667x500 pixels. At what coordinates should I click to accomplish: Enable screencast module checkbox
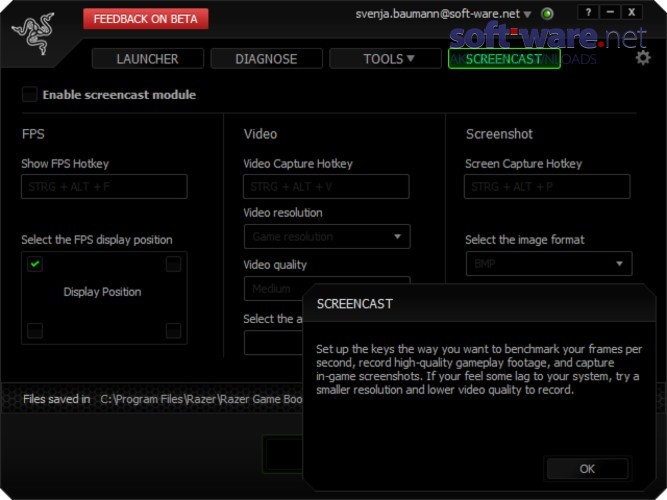(29, 94)
